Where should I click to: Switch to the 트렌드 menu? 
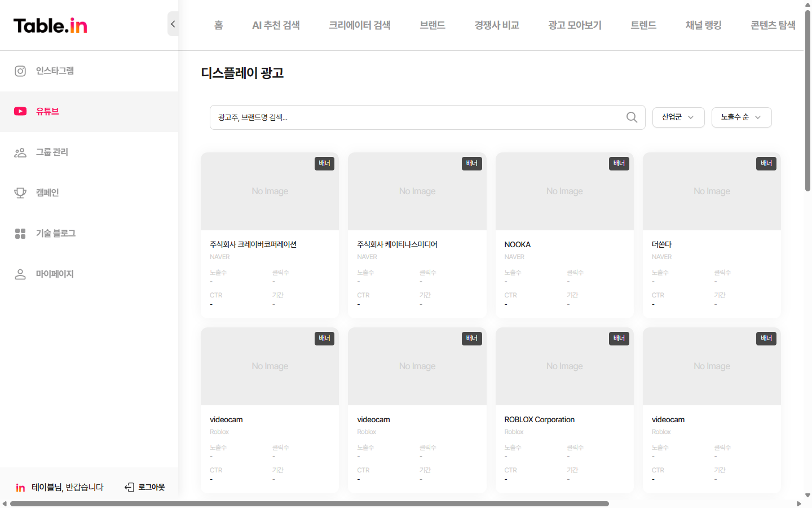(x=643, y=25)
